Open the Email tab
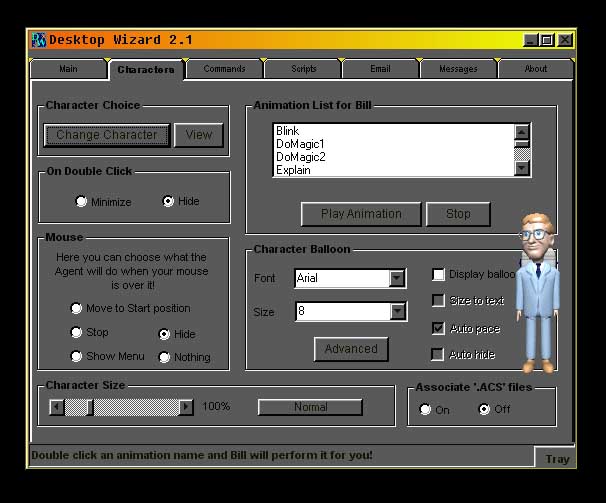Screen dimensions: 606x503 [380, 69]
